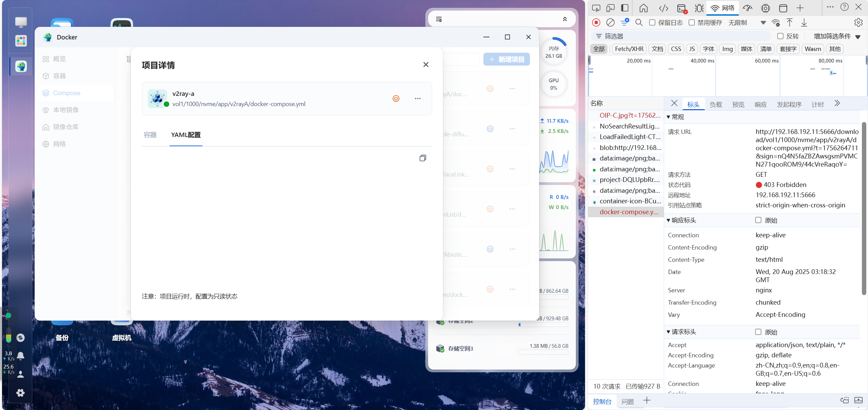Click the import HAR upload arrow
Screen dimensions: 868x410
click(x=790, y=22)
